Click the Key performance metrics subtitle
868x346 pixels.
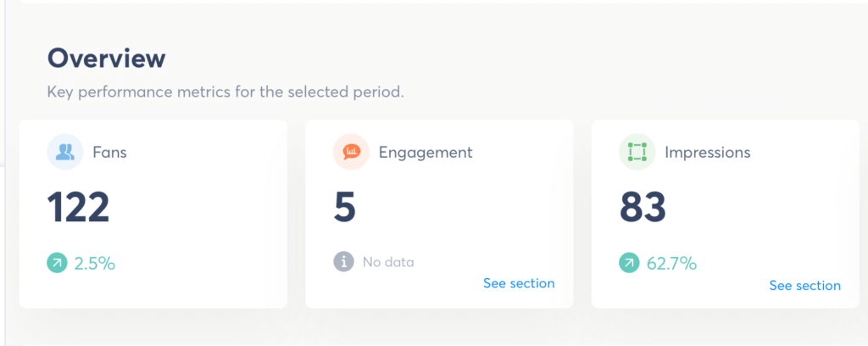click(225, 92)
